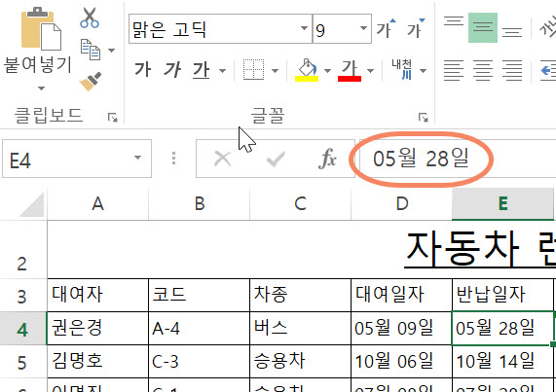The image size is (556, 392).
Task: Open Insert Function fx button
Action: (x=327, y=159)
